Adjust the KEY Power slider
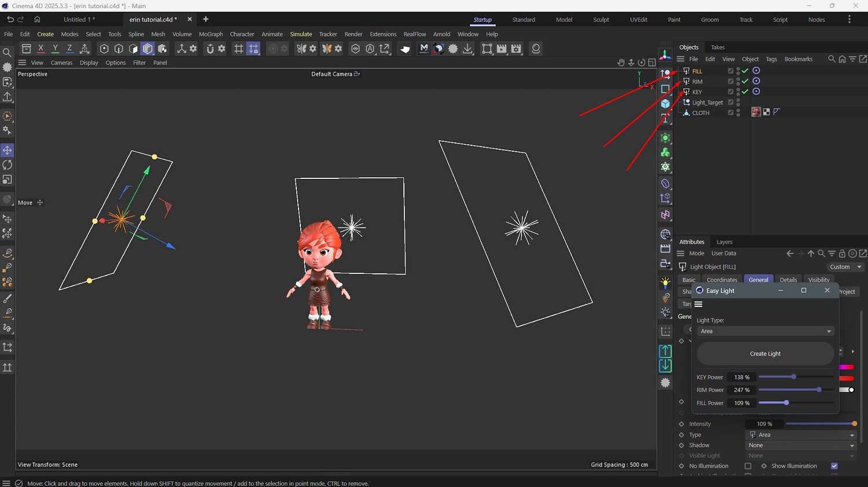 point(796,377)
